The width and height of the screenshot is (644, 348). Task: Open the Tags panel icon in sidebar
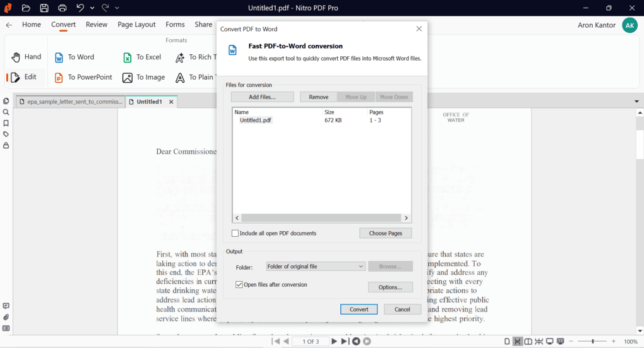pyautogui.click(x=6, y=135)
